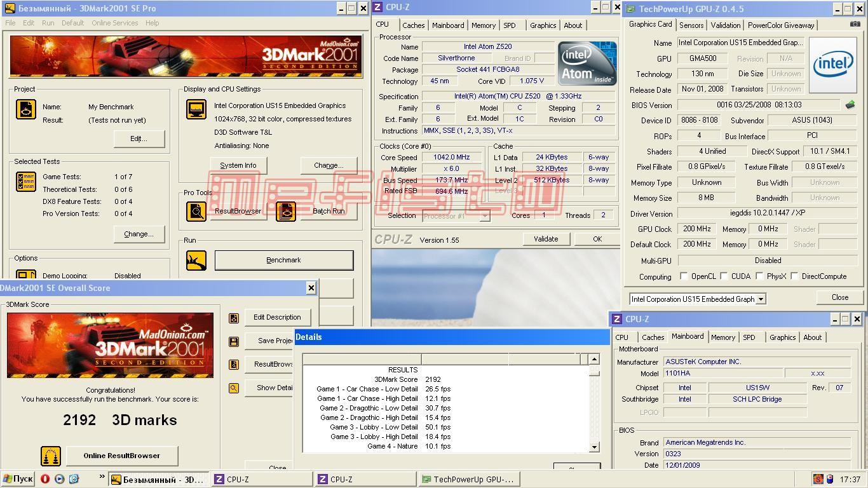
Task: Click the magnifier icon beside Show Details
Action: tap(234, 388)
